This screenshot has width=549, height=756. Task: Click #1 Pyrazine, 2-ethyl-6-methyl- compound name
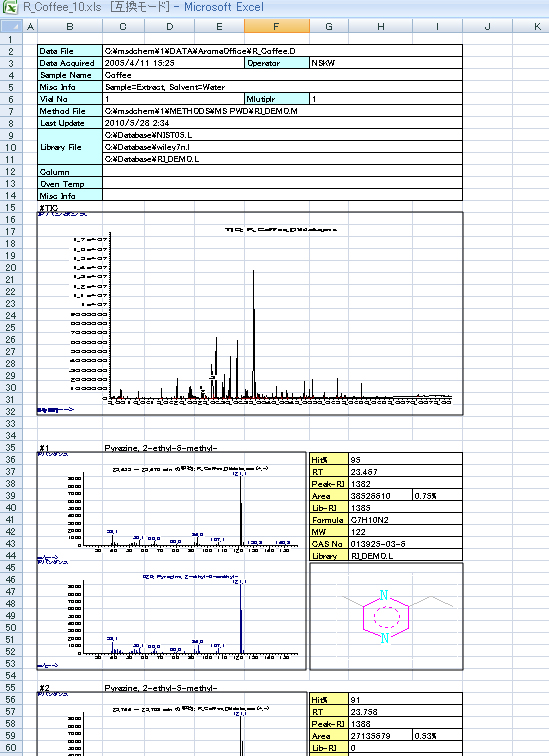tap(161, 448)
